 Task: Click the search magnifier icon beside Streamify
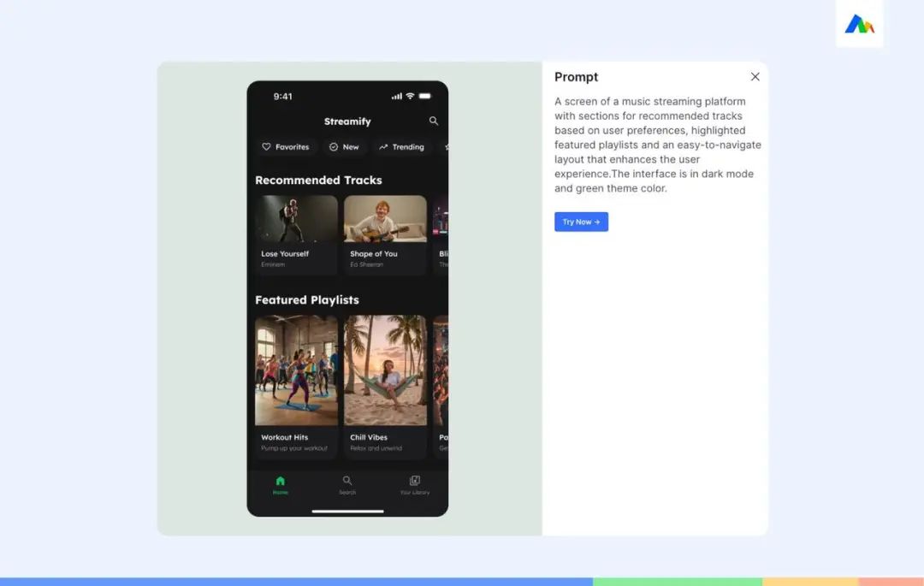tap(433, 121)
